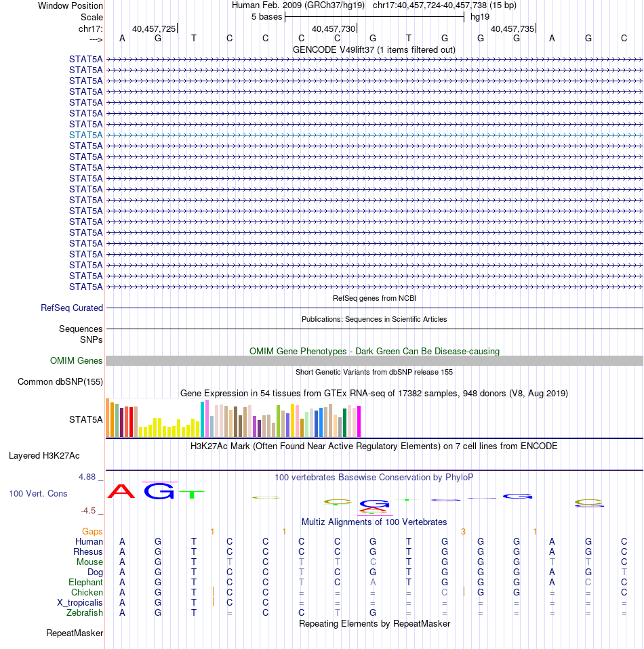
Task: Open 'Repeating Elements by RepeatMasker' title
Action: point(374,624)
